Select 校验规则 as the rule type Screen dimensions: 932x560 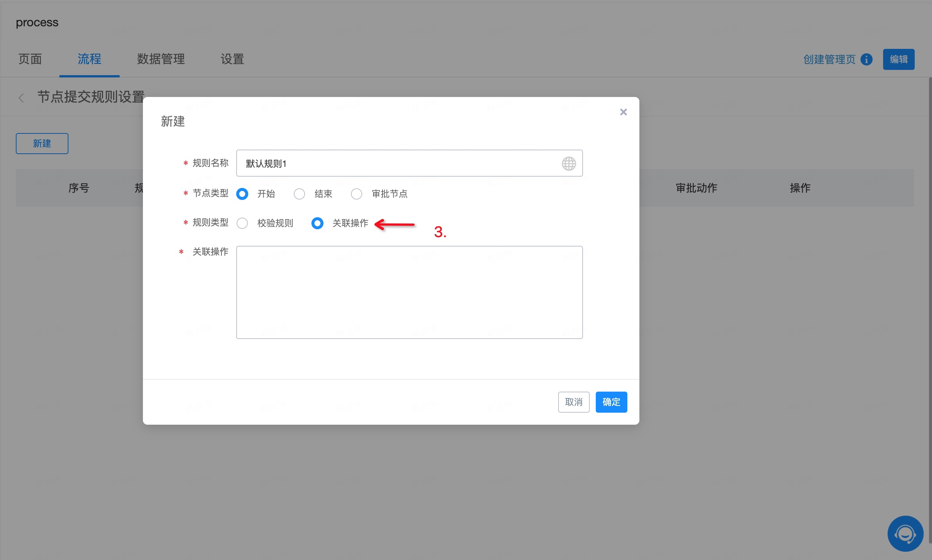[x=242, y=223]
